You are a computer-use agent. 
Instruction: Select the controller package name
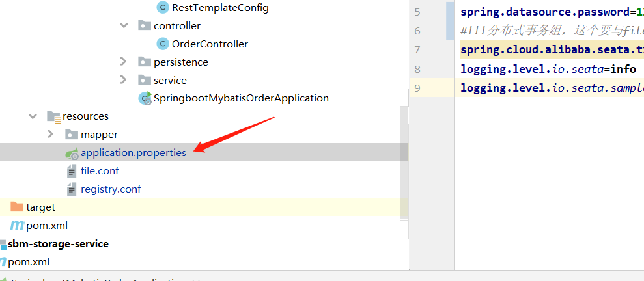click(x=177, y=26)
